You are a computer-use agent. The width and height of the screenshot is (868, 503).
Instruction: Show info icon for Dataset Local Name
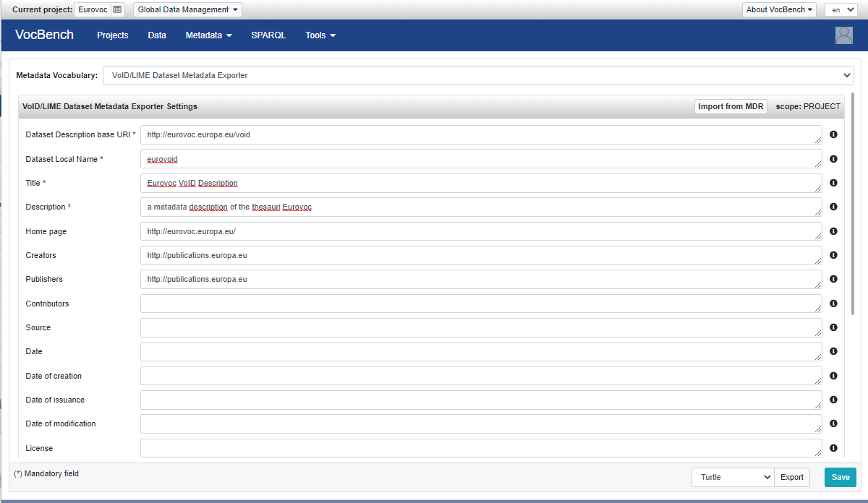click(833, 159)
